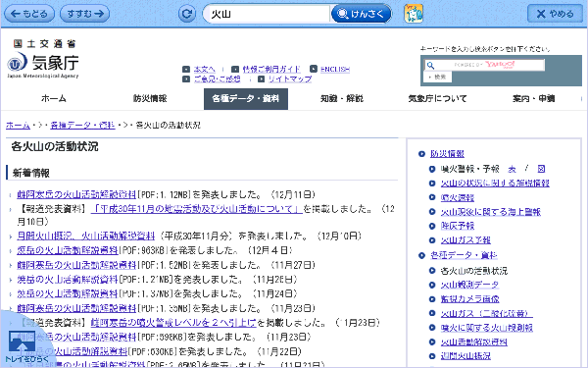Open sidebar 防災情報 link
The height and width of the screenshot is (368, 588).
pos(447,154)
